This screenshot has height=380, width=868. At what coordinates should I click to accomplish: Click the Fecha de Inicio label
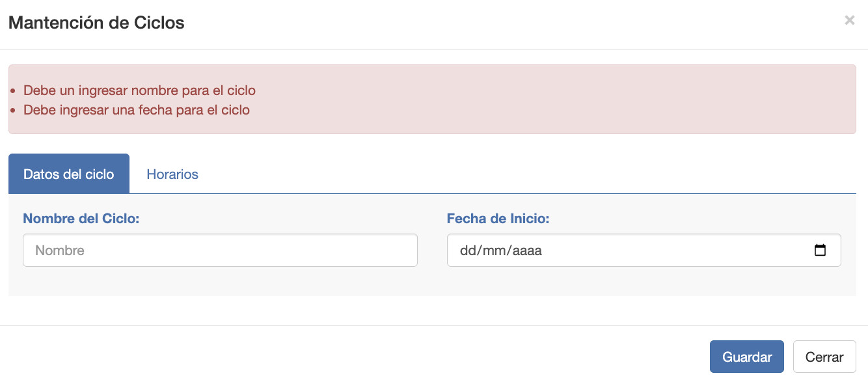tap(498, 219)
